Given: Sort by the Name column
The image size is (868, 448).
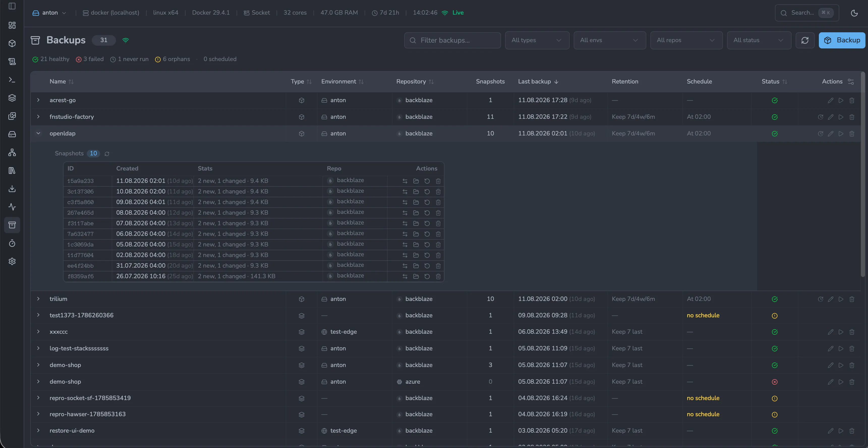Looking at the screenshot, I should point(61,81).
